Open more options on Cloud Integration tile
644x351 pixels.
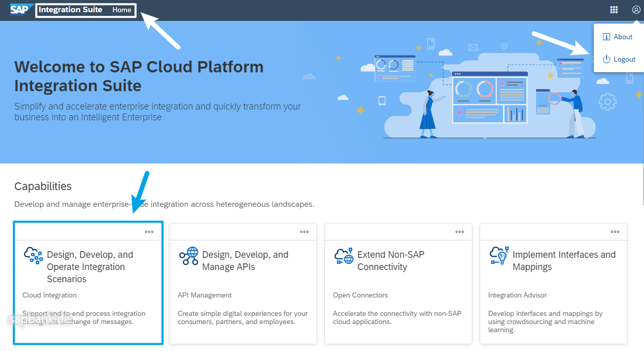coord(149,232)
